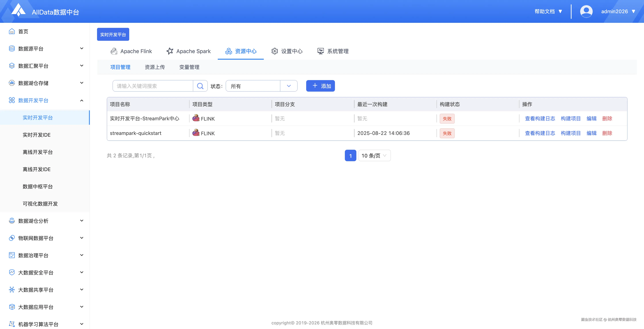Click the 添加 button
644x329 pixels.
pyautogui.click(x=321, y=86)
